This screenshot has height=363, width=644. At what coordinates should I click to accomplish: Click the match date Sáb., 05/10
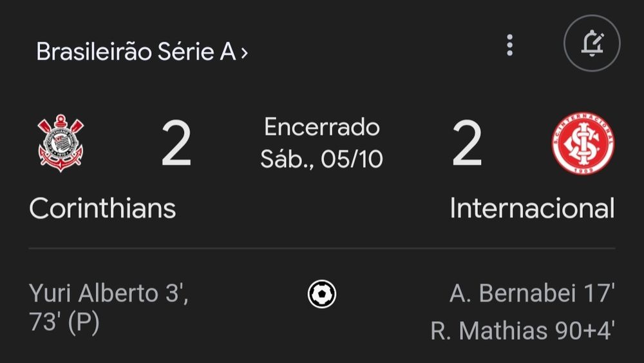[x=322, y=159]
